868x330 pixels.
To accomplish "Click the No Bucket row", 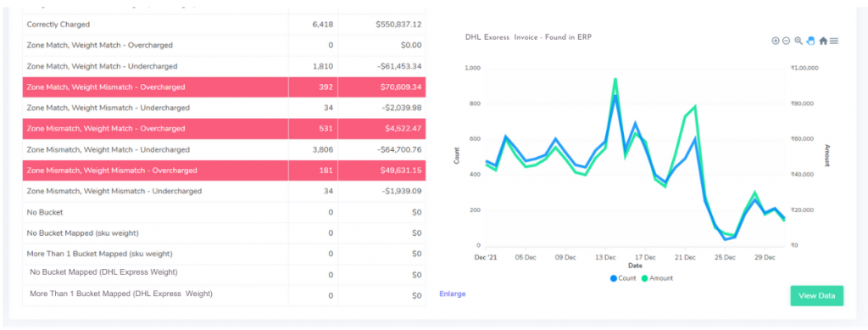I will tap(224, 212).
